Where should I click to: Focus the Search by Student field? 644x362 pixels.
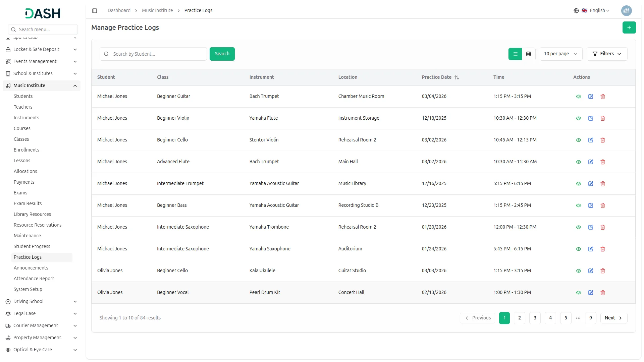coord(158,54)
